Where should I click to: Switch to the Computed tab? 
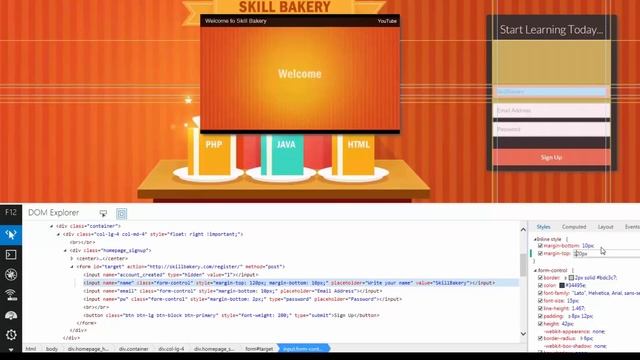click(x=574, y=227)
